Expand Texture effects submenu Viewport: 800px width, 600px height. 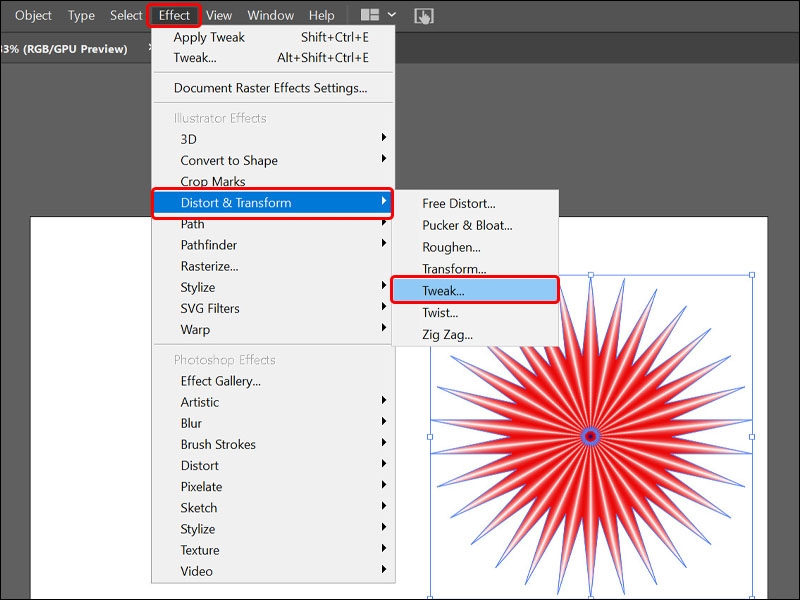tap(273, 550)
